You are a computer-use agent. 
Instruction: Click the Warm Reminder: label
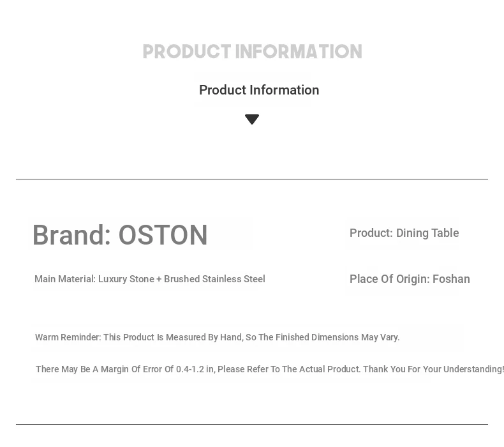pos(68,337)
